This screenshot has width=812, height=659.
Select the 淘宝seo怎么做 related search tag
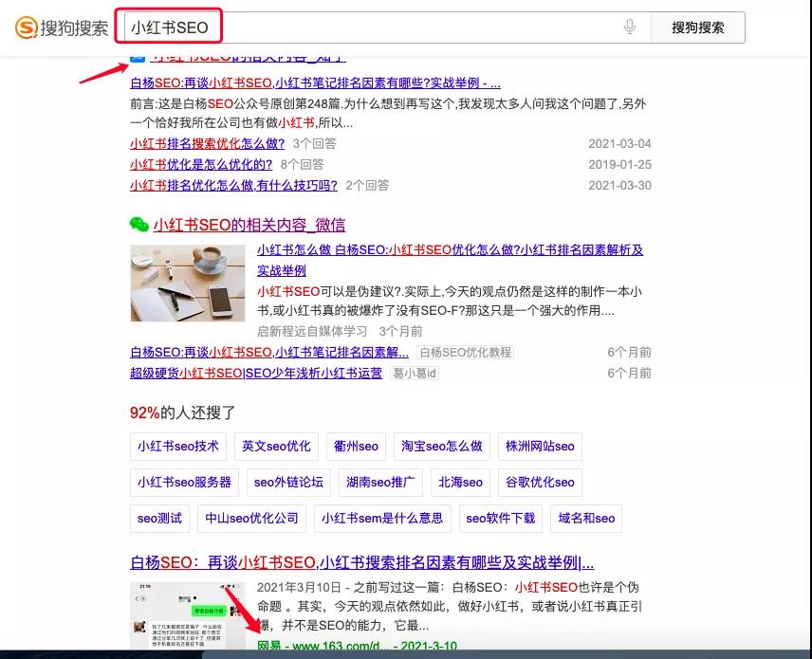pos(441,447)
